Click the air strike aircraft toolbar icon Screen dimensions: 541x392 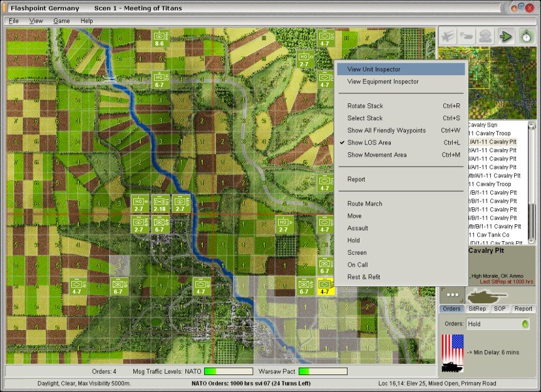(x=448, y=36)
